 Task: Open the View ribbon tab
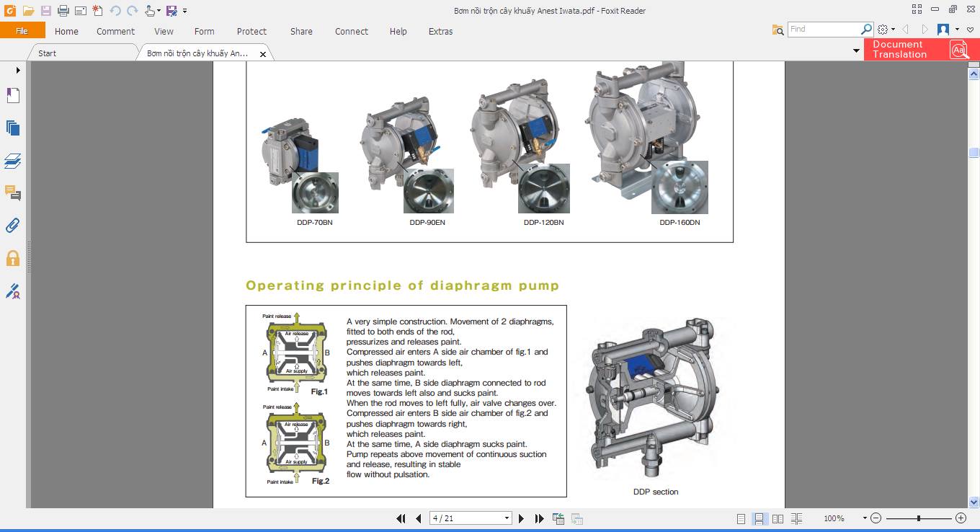coord(164,31)
